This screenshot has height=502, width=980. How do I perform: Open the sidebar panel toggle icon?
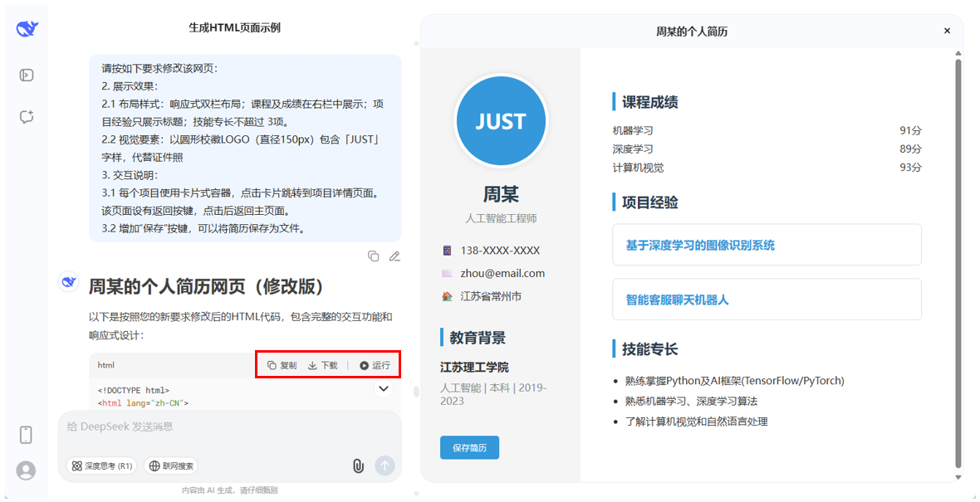coord(27,76)
